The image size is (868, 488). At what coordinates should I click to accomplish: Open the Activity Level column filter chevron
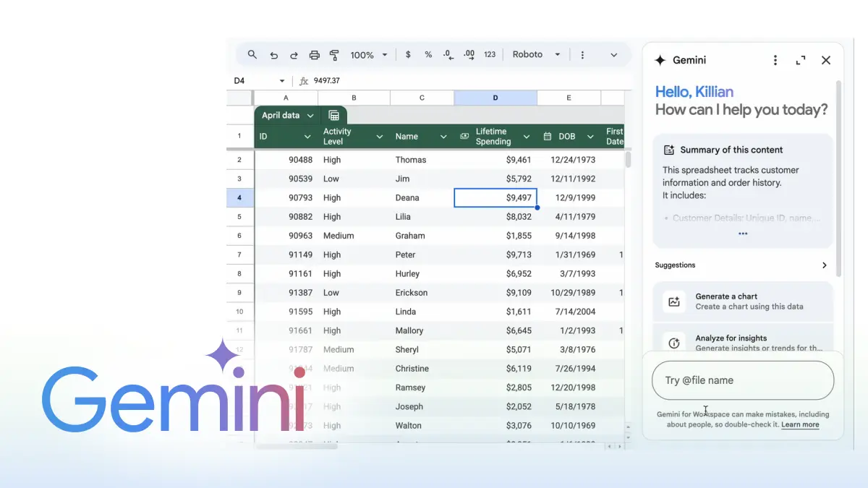[380, 136]
